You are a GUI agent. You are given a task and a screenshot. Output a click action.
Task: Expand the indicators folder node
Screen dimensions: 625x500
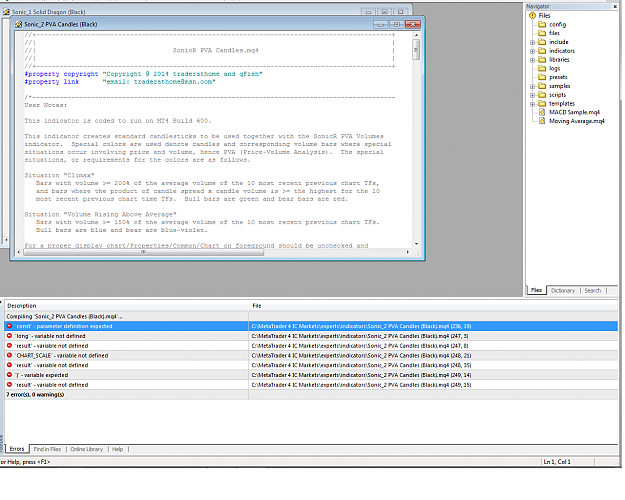(532, 51)
